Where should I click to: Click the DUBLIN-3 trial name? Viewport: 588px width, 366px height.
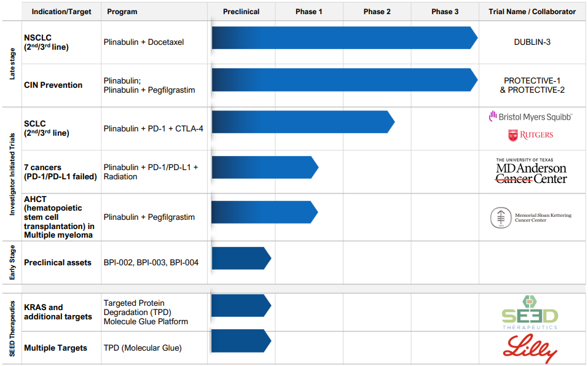click(532, 42)
